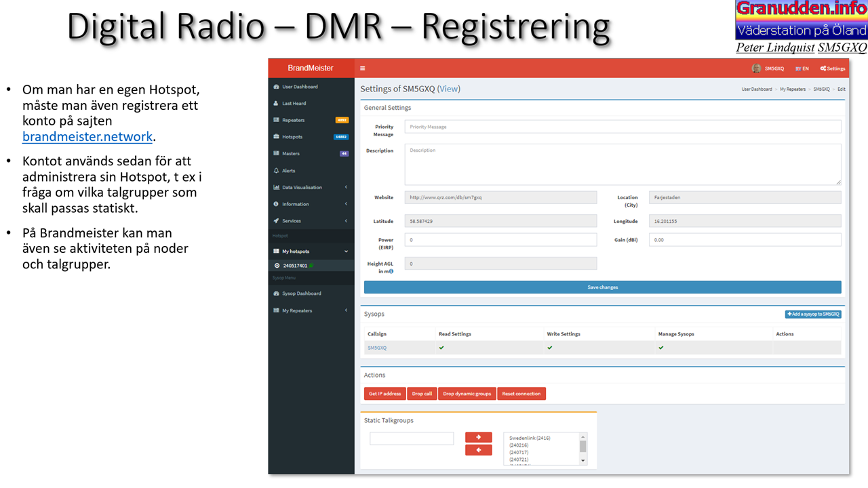The width and height of the screenshot is (868, 488).
Task: Expand the Data Visualisation submenu chevron
Action: pyautogui.click(x=346, y=187)
